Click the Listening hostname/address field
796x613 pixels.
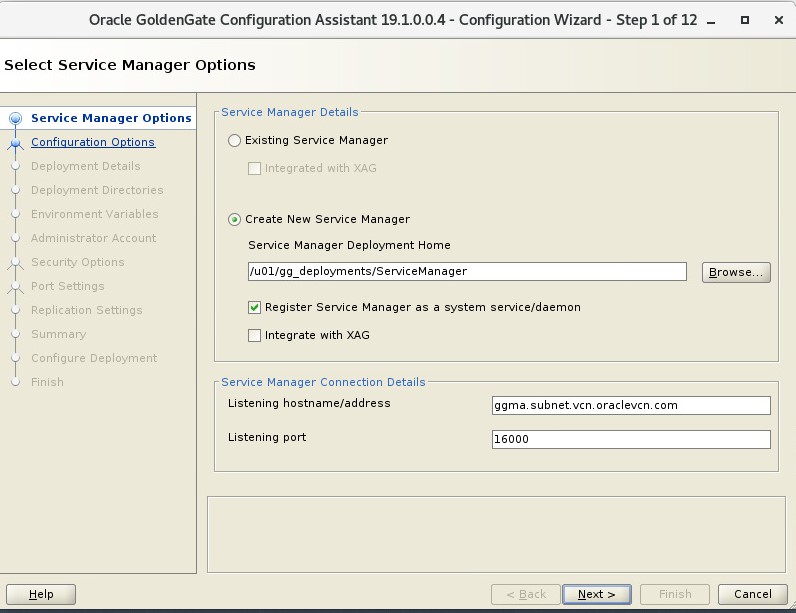pos(631,405)
